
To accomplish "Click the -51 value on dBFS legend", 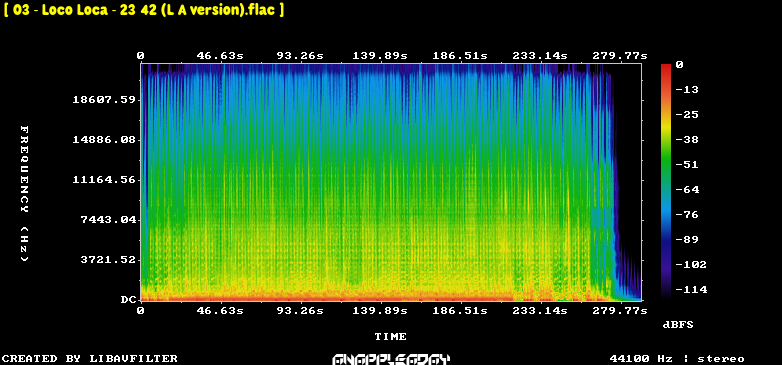I will [x=687, y=165].
